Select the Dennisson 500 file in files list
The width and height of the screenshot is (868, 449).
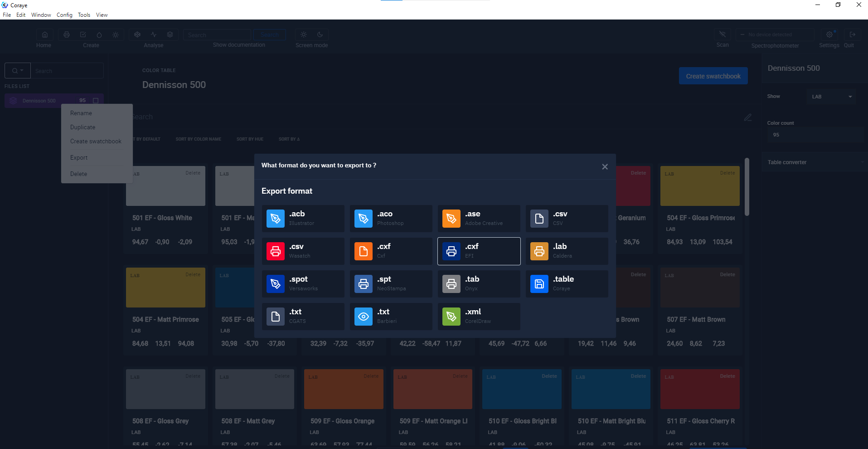pyautogui.click(x=54, y=101)
